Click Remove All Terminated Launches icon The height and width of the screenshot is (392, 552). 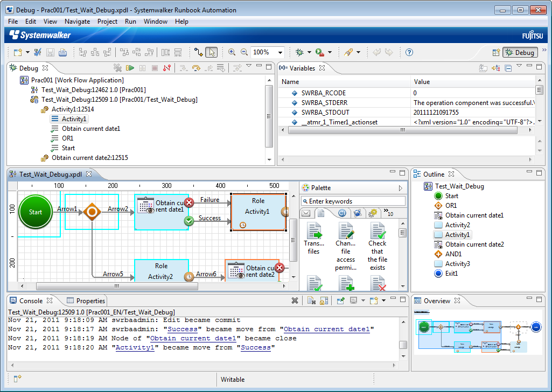tap(117, 68)
